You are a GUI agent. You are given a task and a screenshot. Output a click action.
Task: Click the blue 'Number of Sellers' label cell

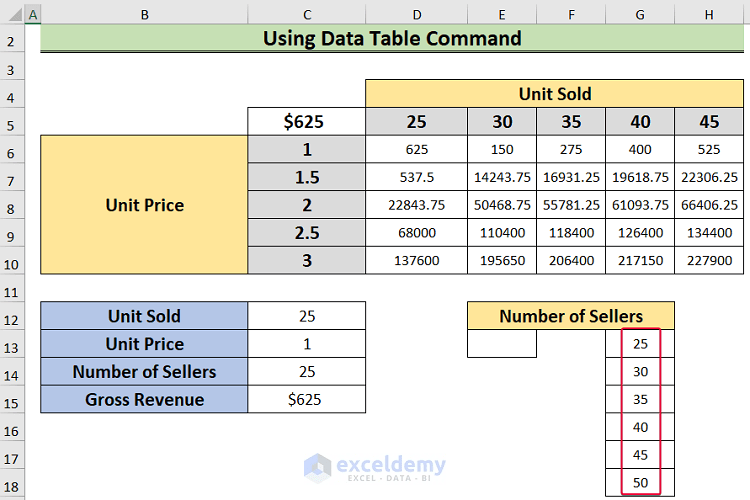coord(144,371)
